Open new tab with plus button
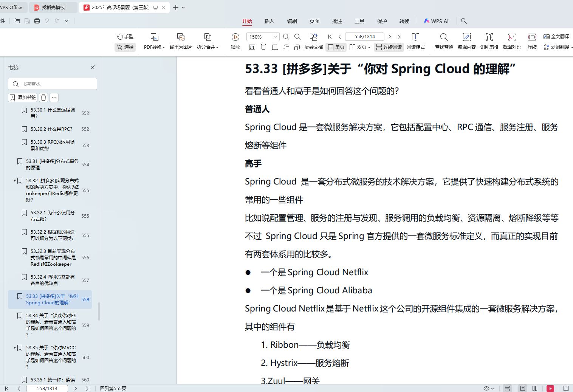Image resolution: width=573 pixels, height=392 pixels. click(176, 8)
